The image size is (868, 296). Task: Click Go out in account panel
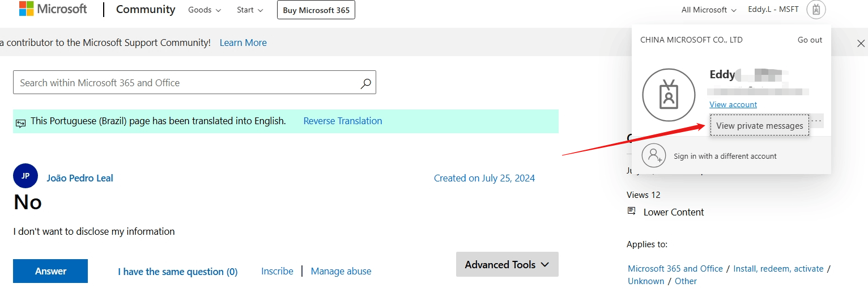(x=810, y=40)
